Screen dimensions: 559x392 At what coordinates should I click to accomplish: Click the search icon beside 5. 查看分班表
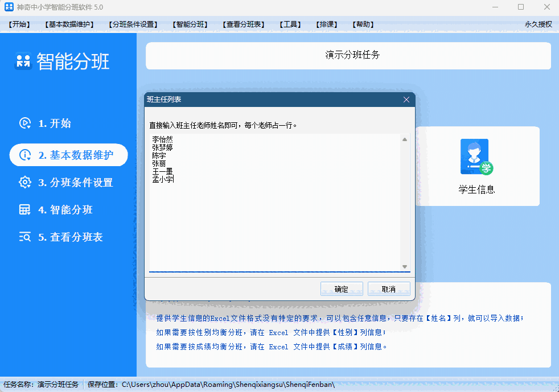26,237
